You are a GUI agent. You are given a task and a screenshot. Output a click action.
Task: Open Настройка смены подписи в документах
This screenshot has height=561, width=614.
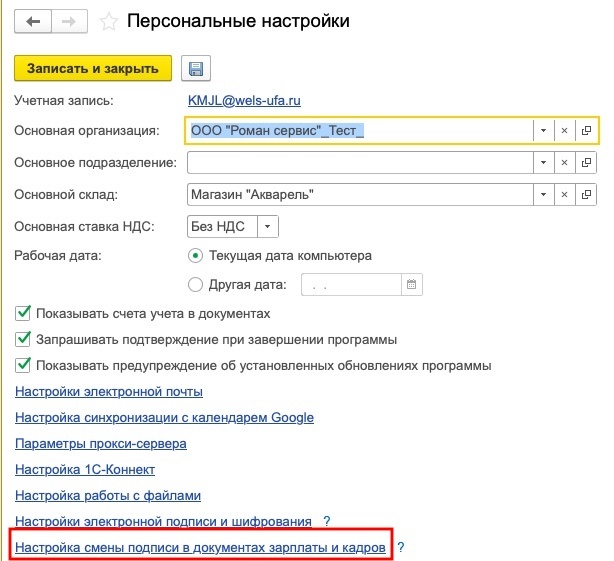pos(200,547)
